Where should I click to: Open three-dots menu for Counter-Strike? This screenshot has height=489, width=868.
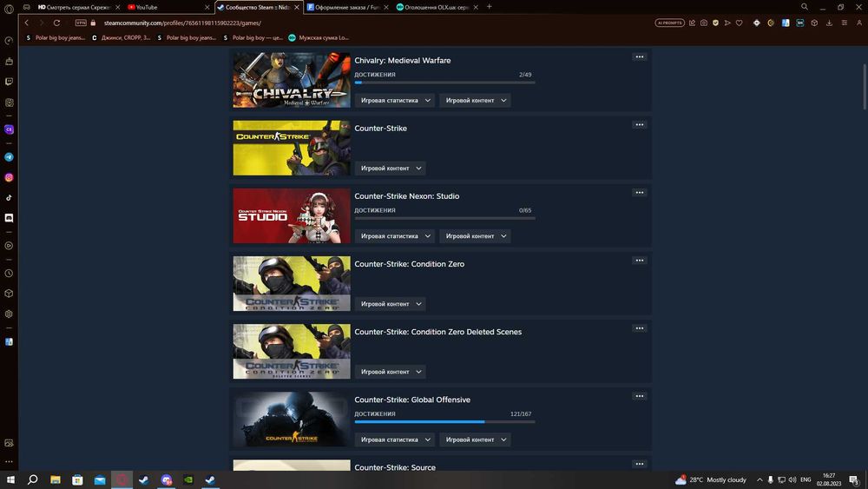pyautogui.click(x=640, y=124)
